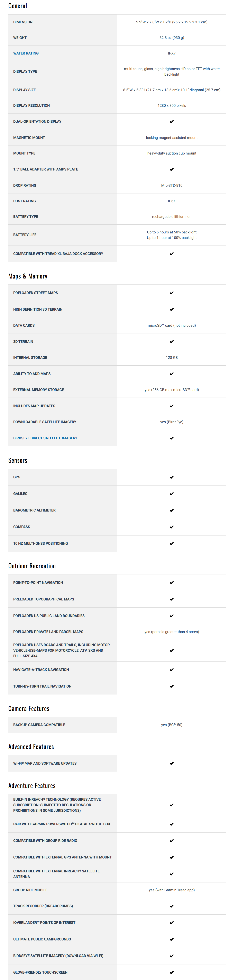Click the Galileo row checkmark
The width and height of the screenshot is (229, 980).
(x=172, y=494)
